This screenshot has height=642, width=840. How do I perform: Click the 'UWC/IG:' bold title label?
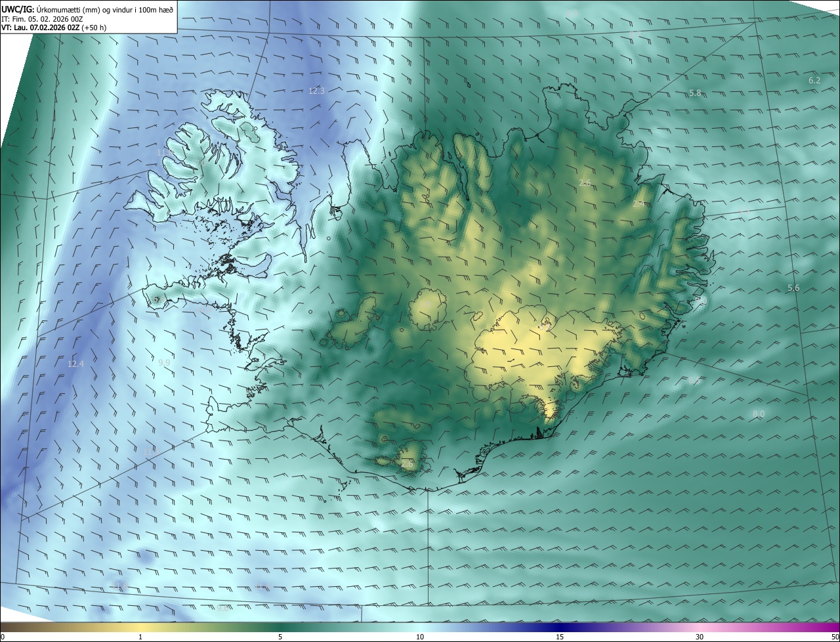click(18, 9)
